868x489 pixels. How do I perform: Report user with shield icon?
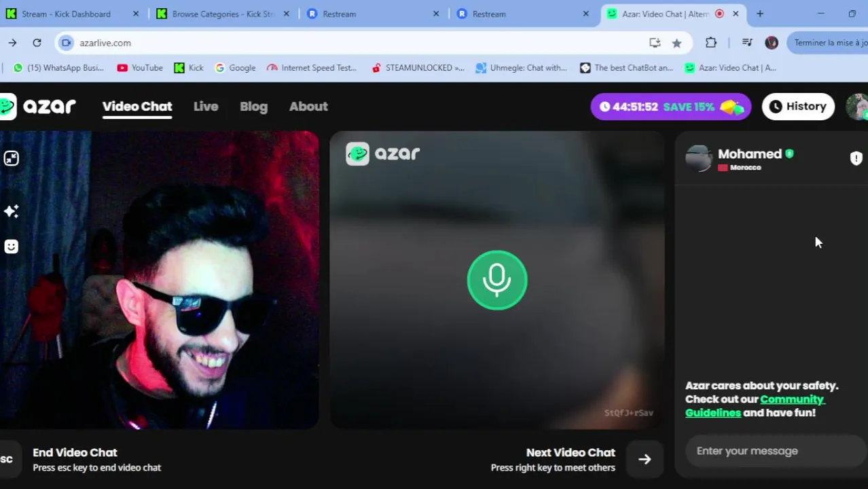tap(856, 158)
